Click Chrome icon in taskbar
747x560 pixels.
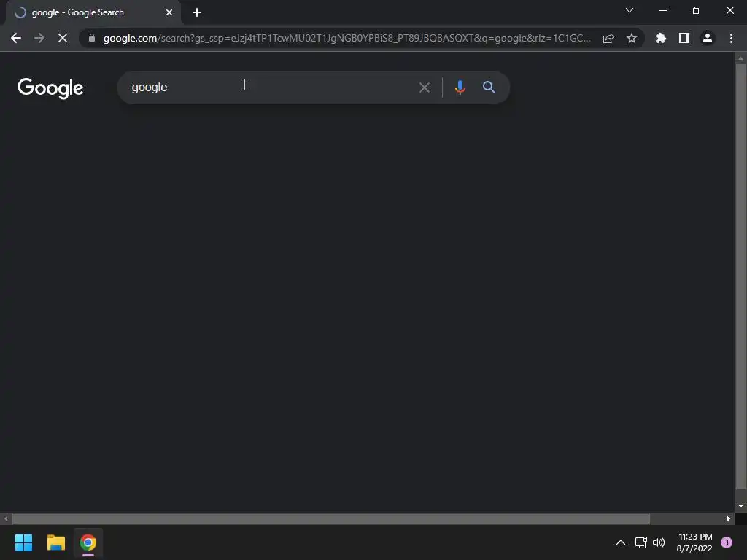pyautogui.click(x=88, y=542)
